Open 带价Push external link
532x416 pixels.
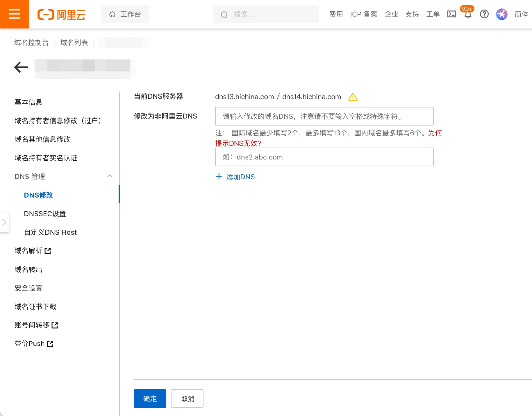(34, 344)
